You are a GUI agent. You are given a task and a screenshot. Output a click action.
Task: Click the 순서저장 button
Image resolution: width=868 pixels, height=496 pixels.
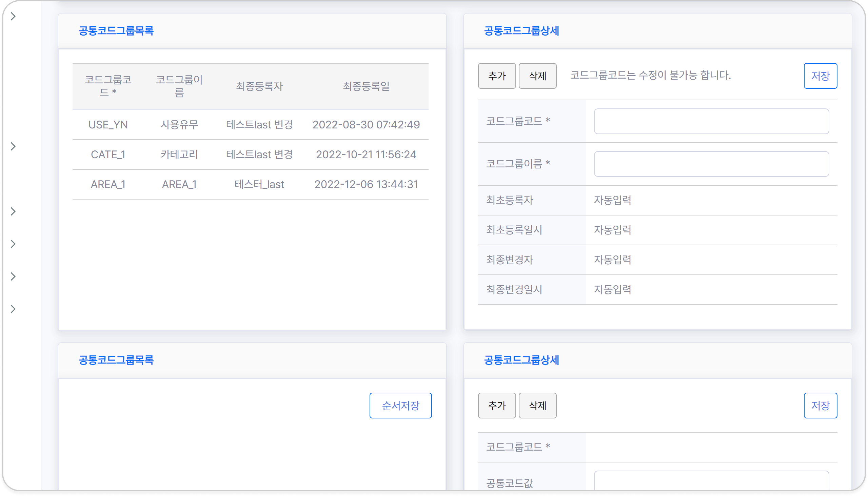tap(400, 406)
